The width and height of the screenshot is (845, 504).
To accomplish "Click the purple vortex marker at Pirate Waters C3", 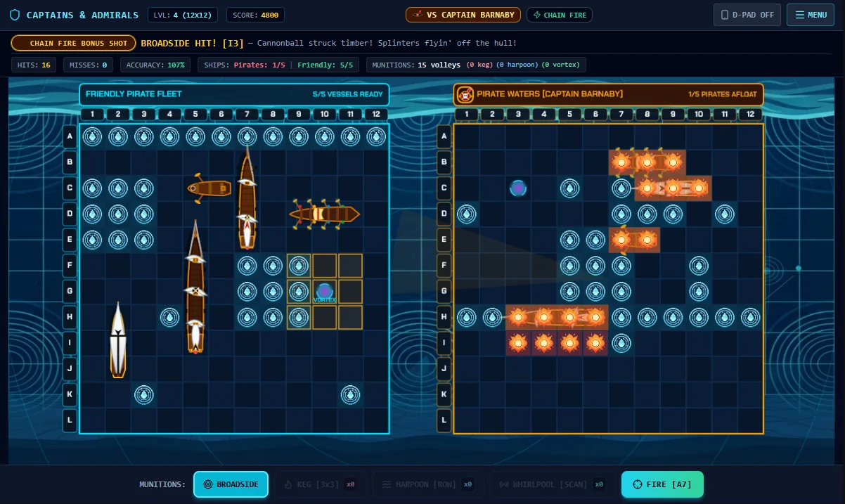I will click(518, 188).
